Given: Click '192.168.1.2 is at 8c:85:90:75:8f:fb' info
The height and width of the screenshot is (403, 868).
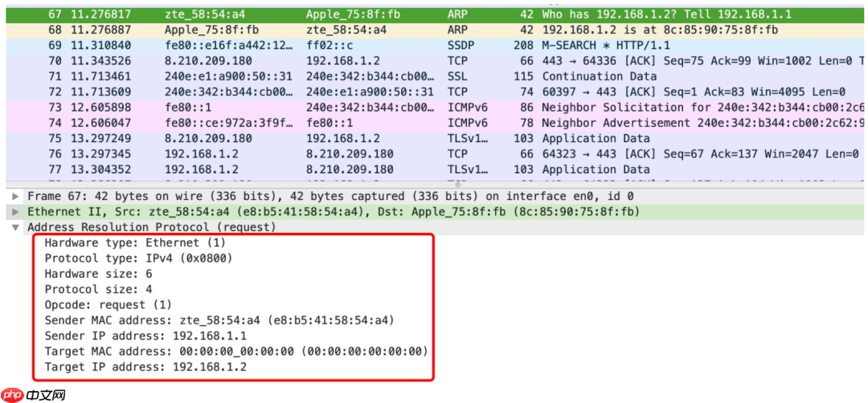Looking at the screenshot, I should click(660, 30).
